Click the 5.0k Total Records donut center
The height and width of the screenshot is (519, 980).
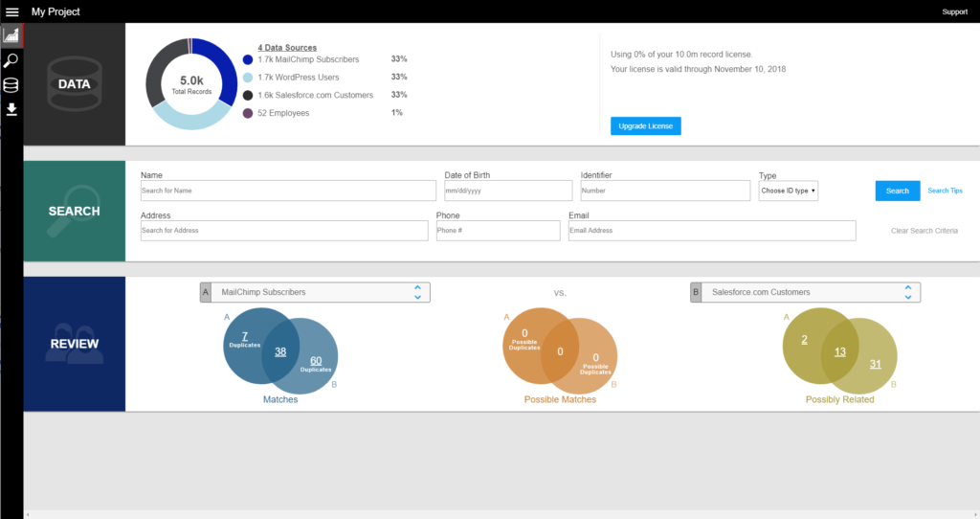(191, 84)
